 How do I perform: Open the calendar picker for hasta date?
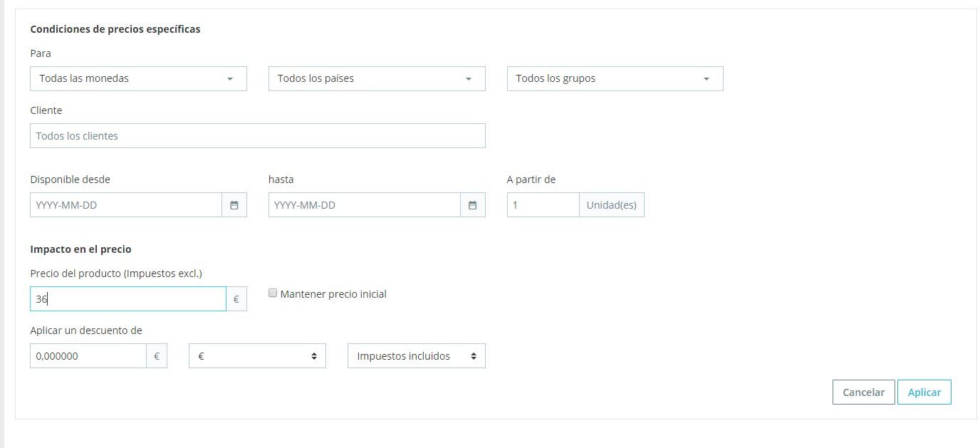coord(472,205)
